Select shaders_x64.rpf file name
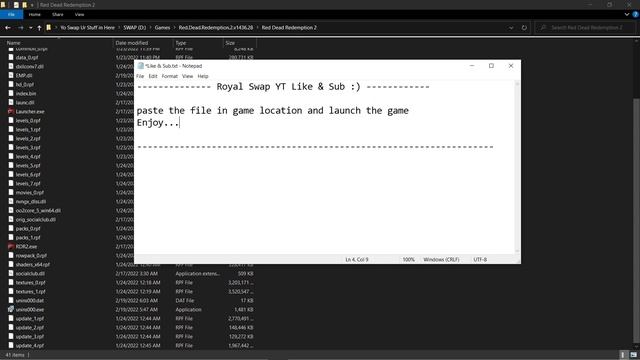Screen dimensions: 640x360 [x=33, y=264]
